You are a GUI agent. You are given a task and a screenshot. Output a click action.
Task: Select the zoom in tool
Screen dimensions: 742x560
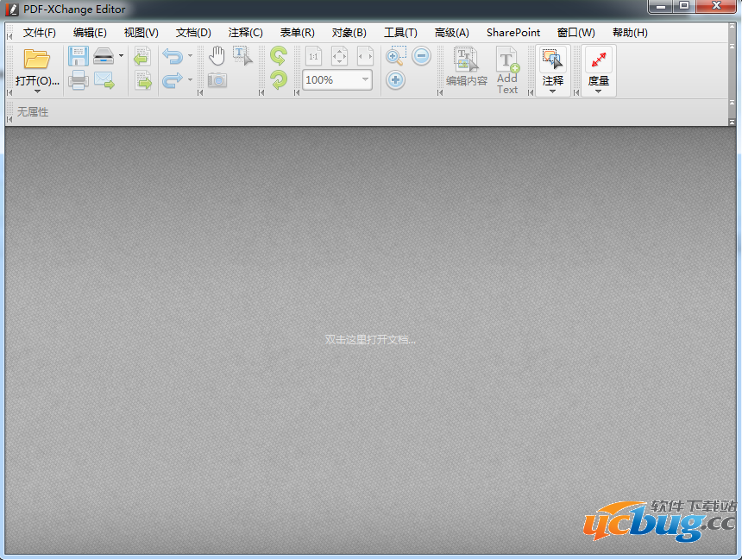pyautogui.click(x=394, y=56)
